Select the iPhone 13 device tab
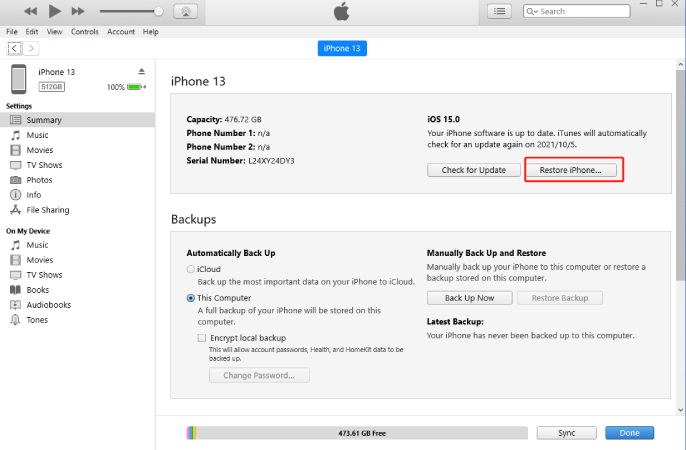This screenshot has width=686, height=450. [x=342, y=48]
